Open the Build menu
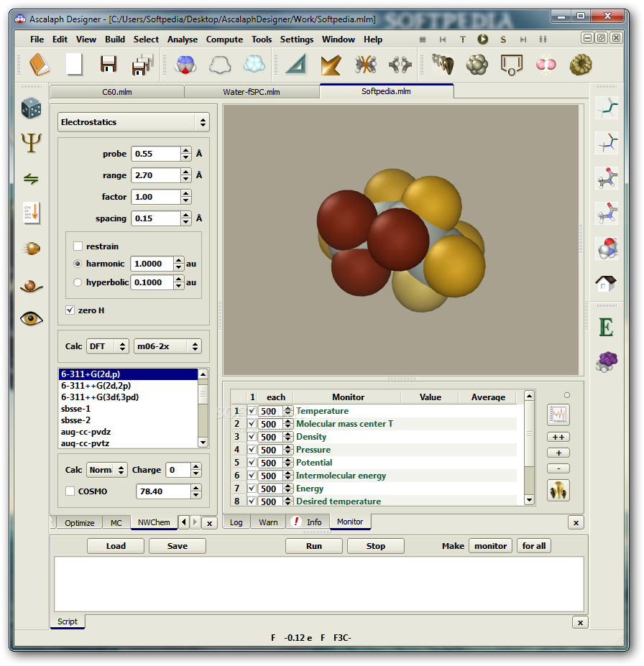Image resolution: width=644 pixels, height=666 pixels. click(x=115, y=40)
